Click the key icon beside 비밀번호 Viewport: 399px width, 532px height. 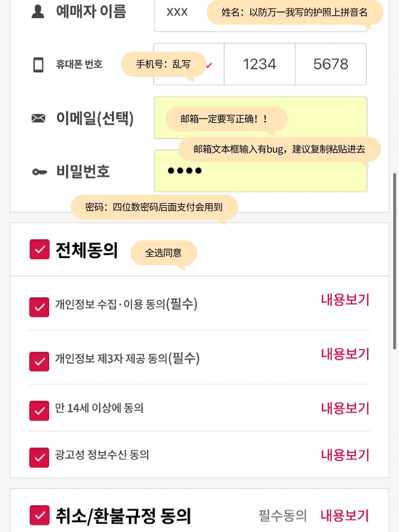click(x=40, y=172)
